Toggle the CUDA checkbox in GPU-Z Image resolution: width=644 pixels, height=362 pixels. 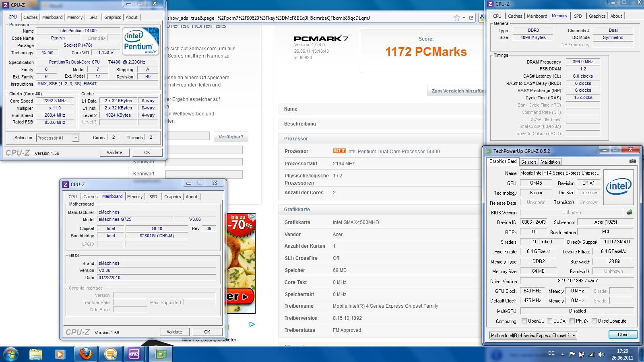549,321
